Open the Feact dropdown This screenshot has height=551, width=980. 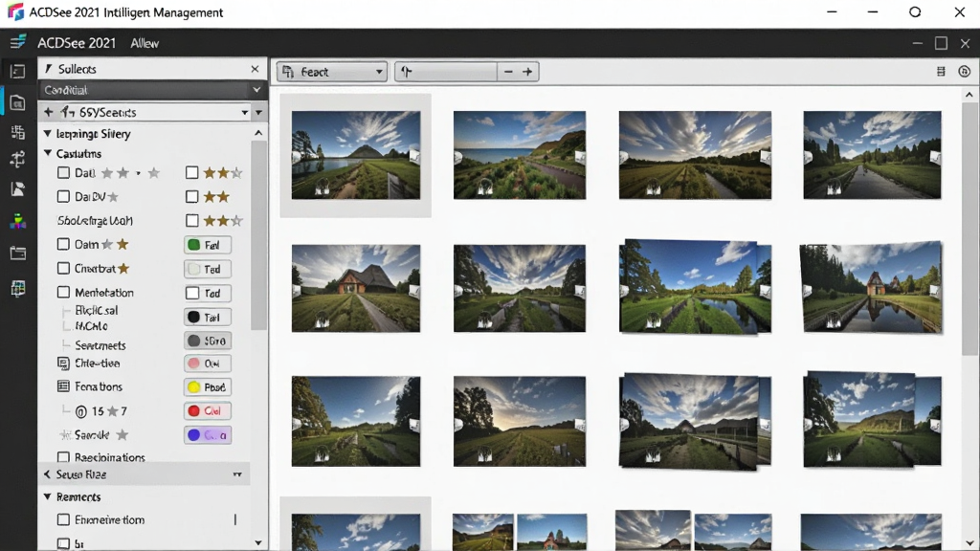(332, 72)
